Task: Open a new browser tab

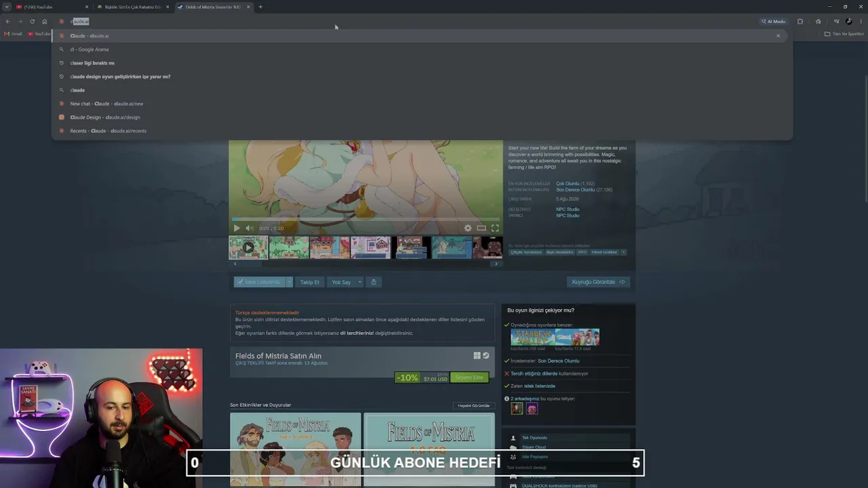Action: pyautogui.click(x=260, y=7)
